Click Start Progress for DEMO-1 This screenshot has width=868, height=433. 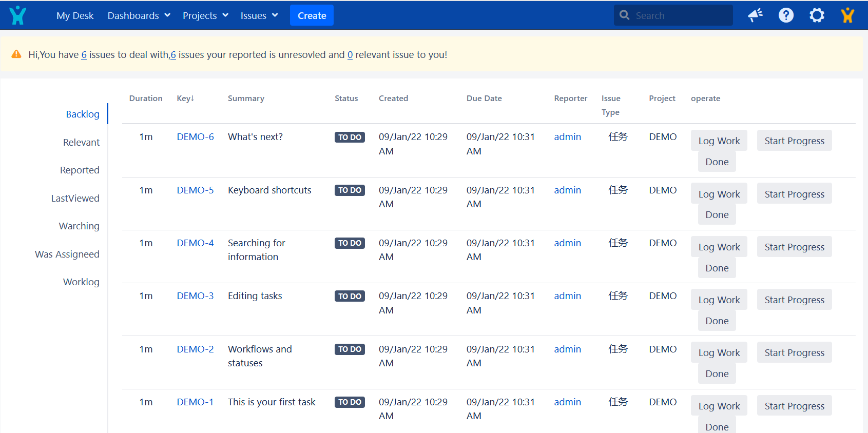point(795,406)
